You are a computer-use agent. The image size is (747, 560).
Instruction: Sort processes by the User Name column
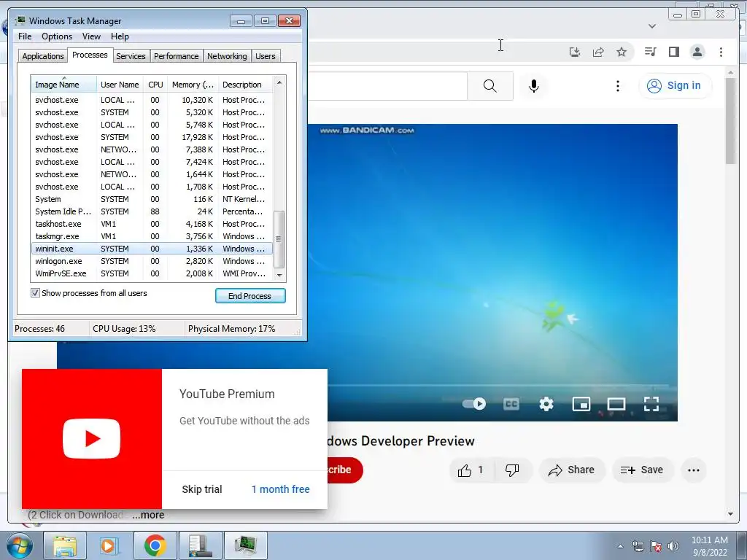(x=120, y=85)
